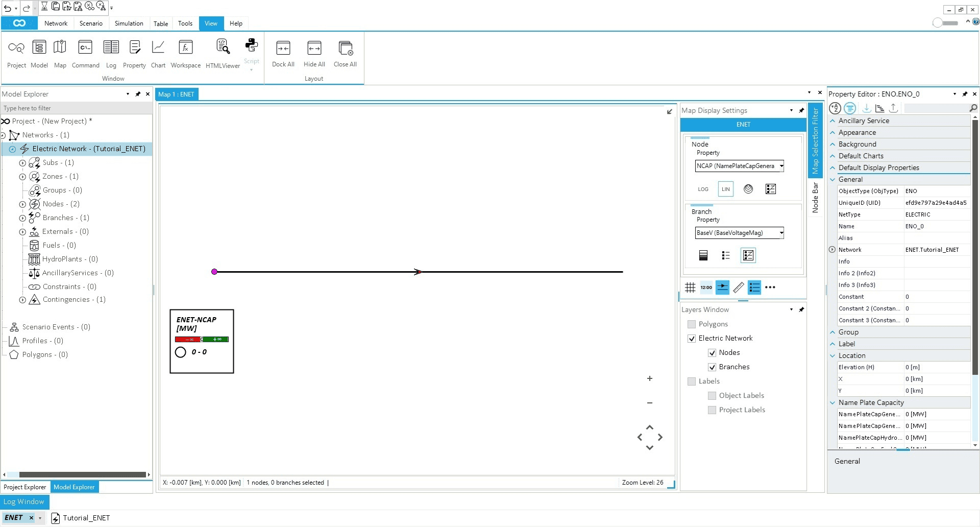The width and height of the screenshot is (980, 527).
Task: Click the Model Explorer filter field
Action: point(77,108)
